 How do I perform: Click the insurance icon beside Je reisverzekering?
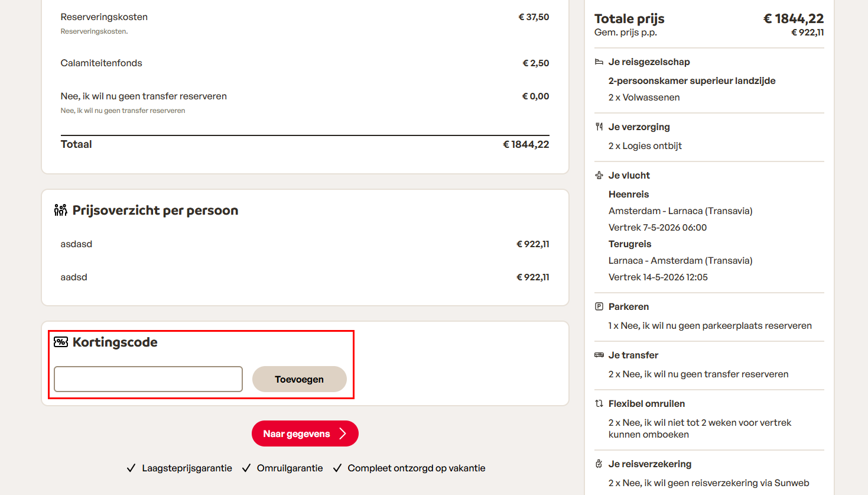click(599, 464)
